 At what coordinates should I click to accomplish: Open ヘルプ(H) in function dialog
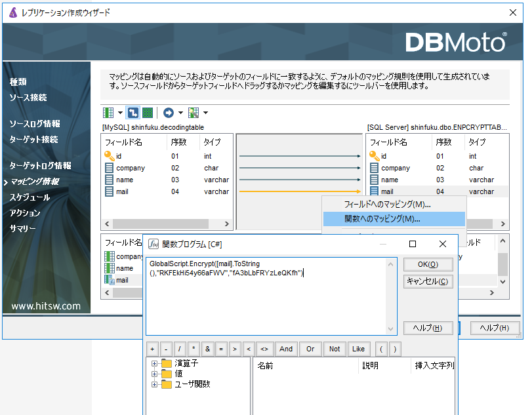[428, 328]
